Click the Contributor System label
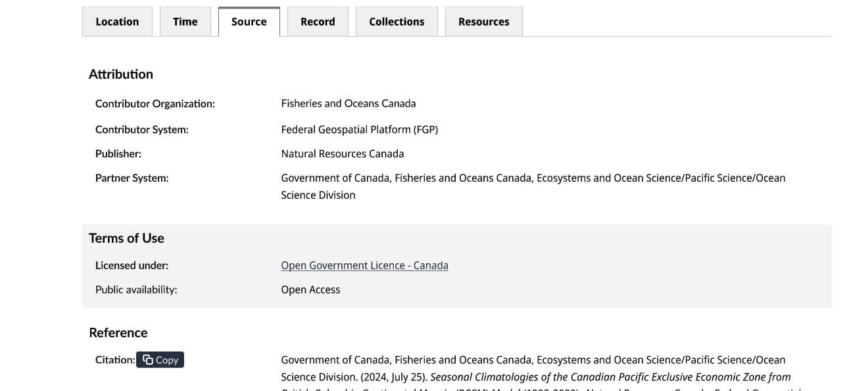Screen dimensions: 868x391 click(x=142, y=130)
